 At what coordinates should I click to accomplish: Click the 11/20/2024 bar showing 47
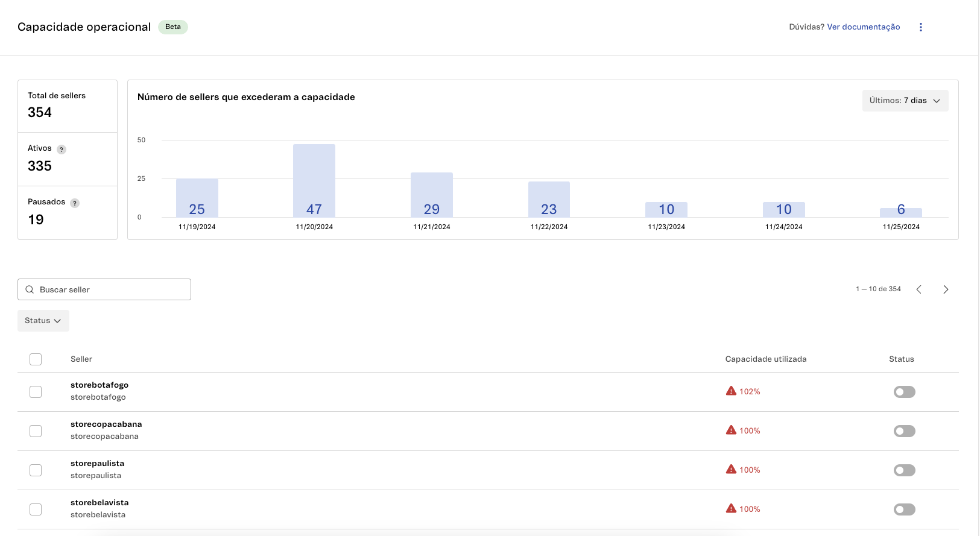314,181
